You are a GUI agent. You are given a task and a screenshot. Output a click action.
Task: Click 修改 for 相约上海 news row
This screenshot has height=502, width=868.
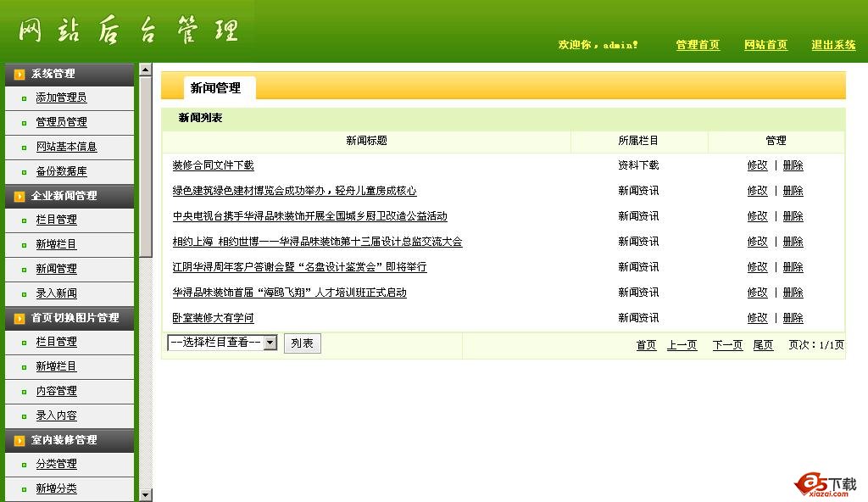pyautogui.click(x=757, y=242)
